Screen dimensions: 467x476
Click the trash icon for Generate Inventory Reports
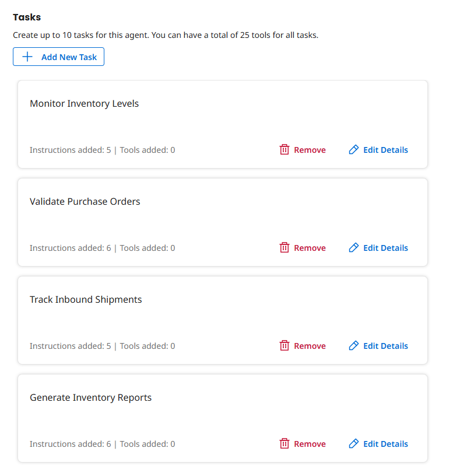coord(285,443)
